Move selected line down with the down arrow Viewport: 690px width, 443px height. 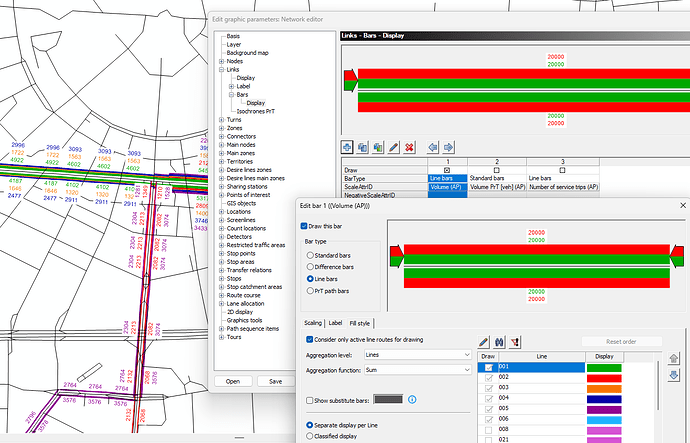[x=674, y=375]
